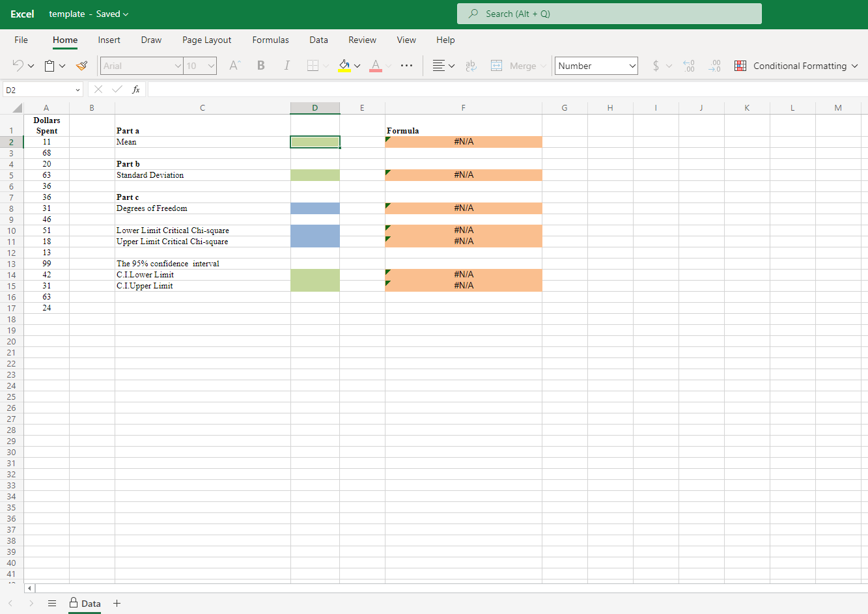Click the ribbon overflow ellipsis button

point(407,65)
